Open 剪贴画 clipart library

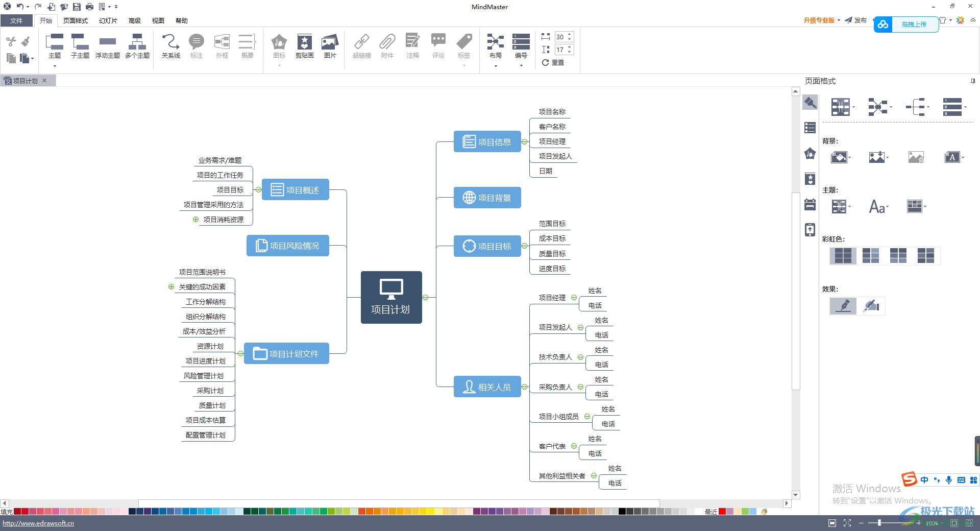pos(305,46)
